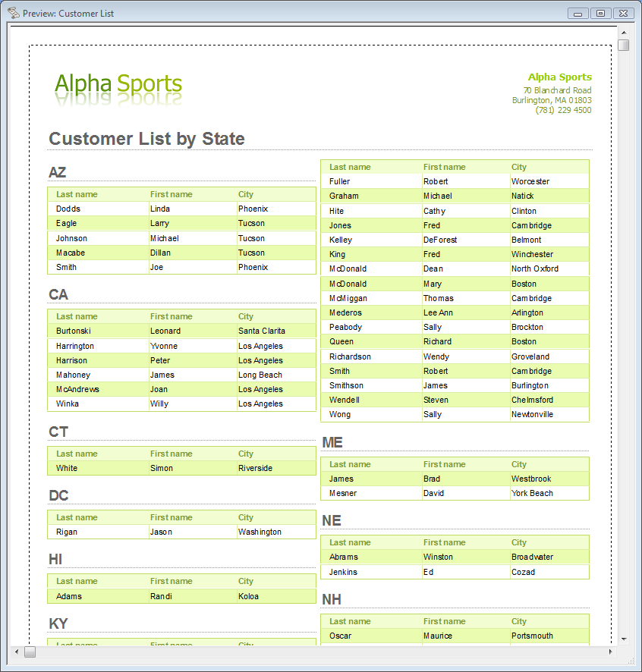
Task: Click the 'Macabe' last name cell
Action: coord(71,253)
